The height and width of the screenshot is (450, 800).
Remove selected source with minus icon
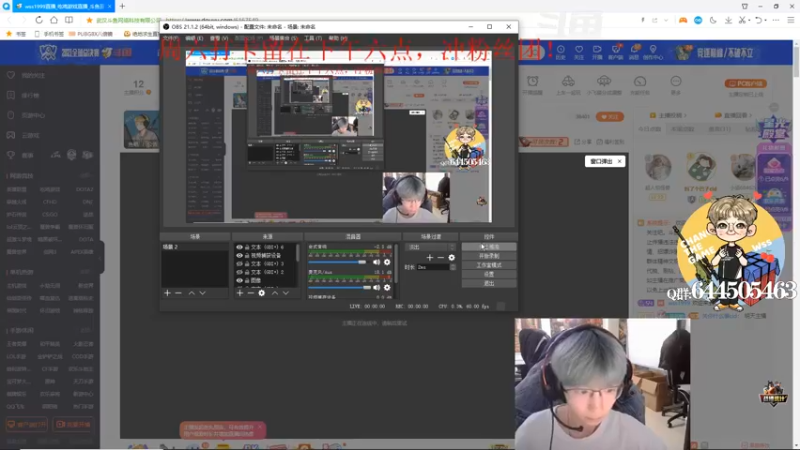pyautogui.click(x=251, y=293)
